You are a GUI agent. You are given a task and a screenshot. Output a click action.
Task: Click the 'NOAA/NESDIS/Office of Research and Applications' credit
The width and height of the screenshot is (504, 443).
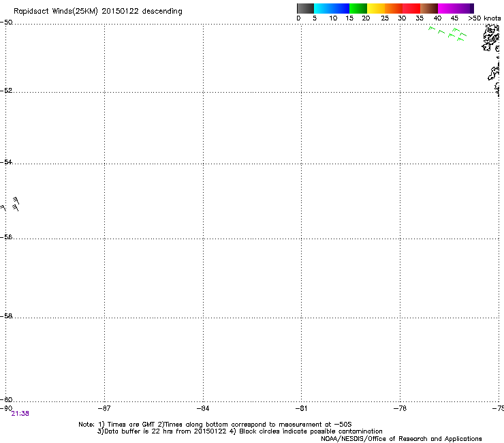tap(401, 439)
